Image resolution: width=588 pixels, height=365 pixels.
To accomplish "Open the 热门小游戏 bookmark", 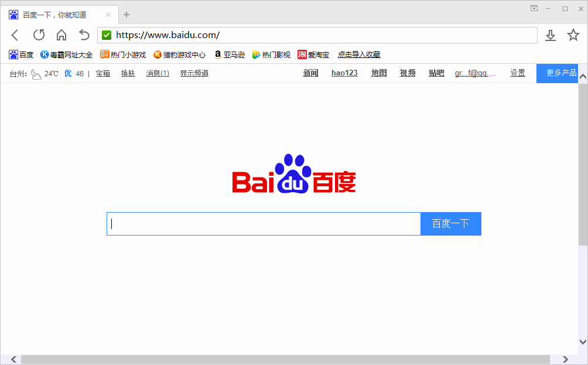I will pyautogui.click(x=123, y=54).
